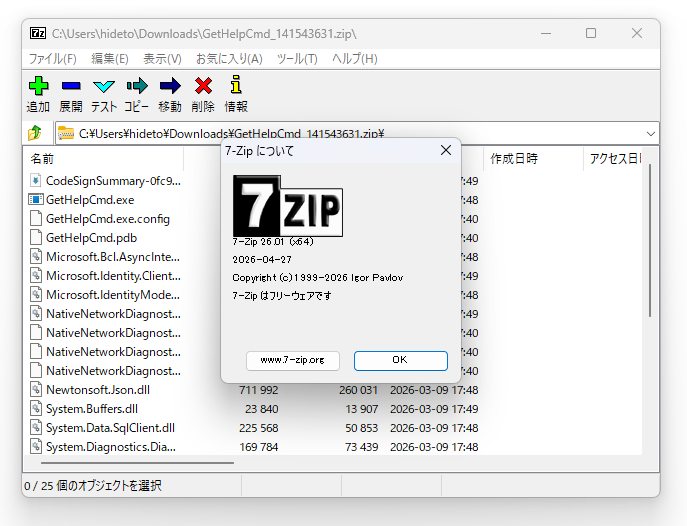Screen dimensions: 687x526
Task: Select the Move (移動) arrow icon
Action: tap(170, 86)
